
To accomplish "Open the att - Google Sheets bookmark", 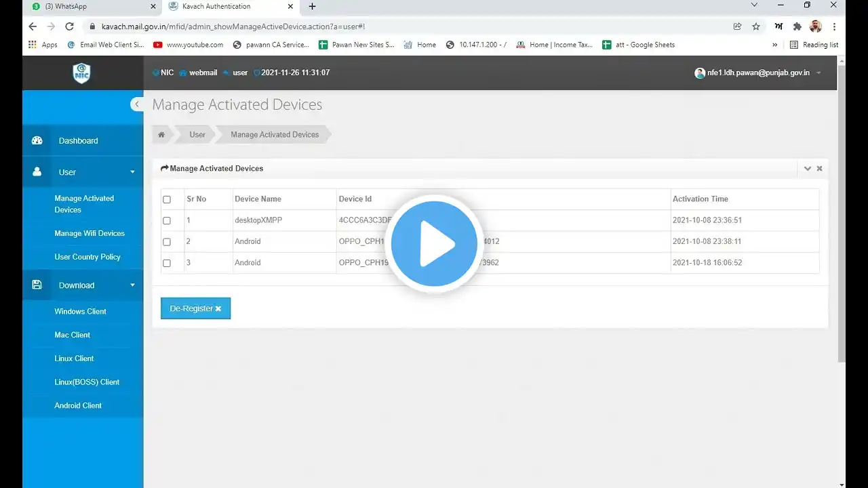I will (638, 45).
